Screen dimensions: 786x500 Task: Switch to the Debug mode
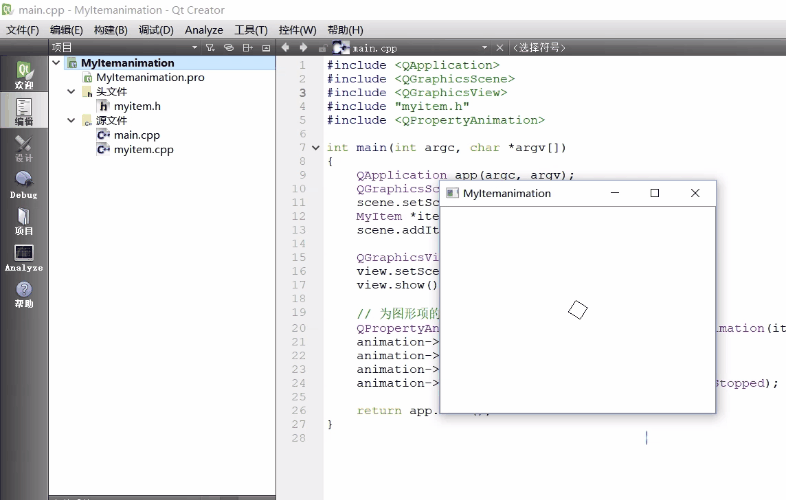tap(24, 185)
